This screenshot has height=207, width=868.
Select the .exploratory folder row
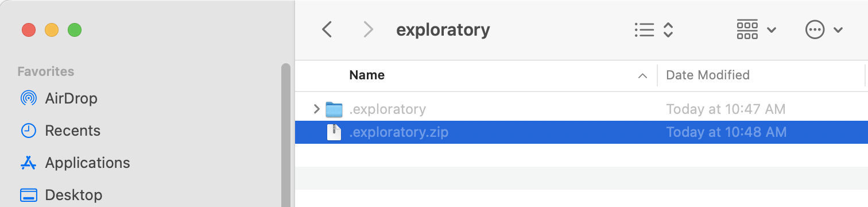(581, 109)
